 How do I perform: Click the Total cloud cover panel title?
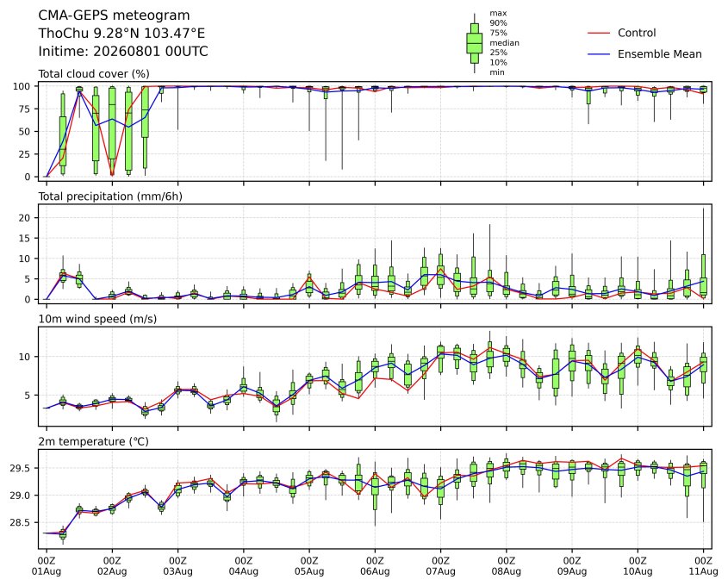(x=94, y=74)
